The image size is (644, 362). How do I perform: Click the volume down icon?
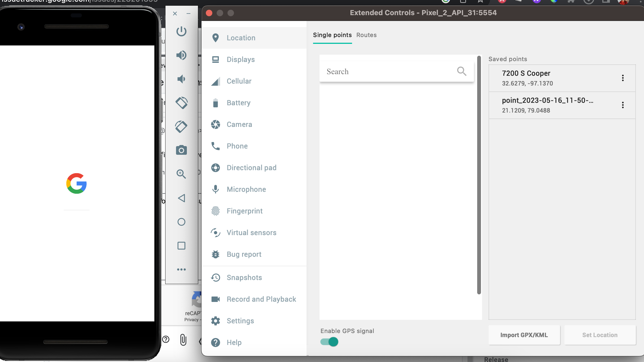point(181,79)
